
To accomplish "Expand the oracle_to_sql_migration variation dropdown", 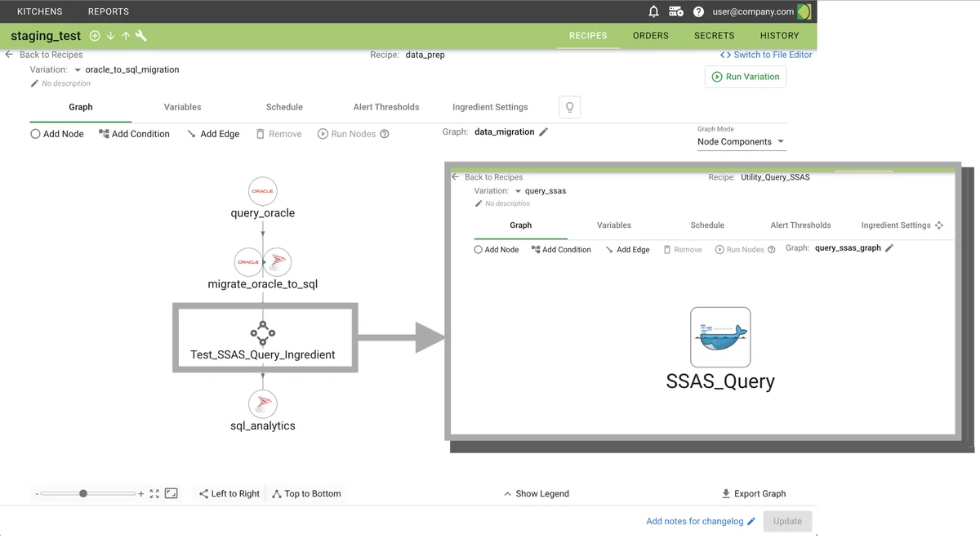I will pos(78,70).
